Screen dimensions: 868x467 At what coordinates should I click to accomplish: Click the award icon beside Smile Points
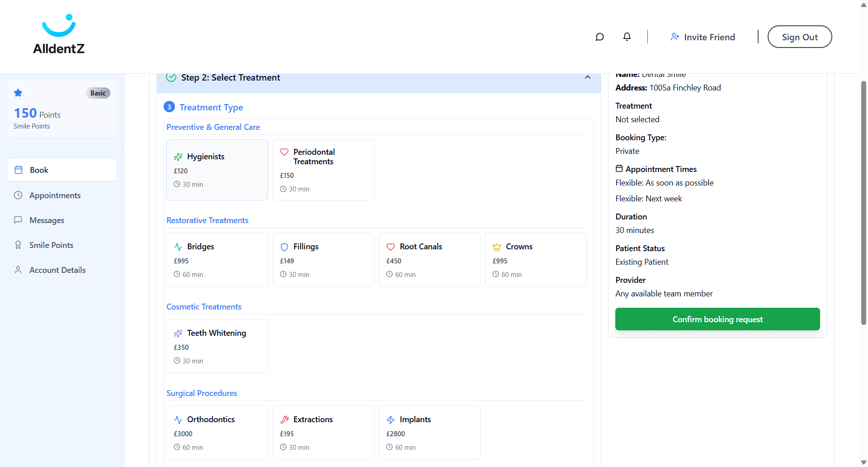[18, 245]
